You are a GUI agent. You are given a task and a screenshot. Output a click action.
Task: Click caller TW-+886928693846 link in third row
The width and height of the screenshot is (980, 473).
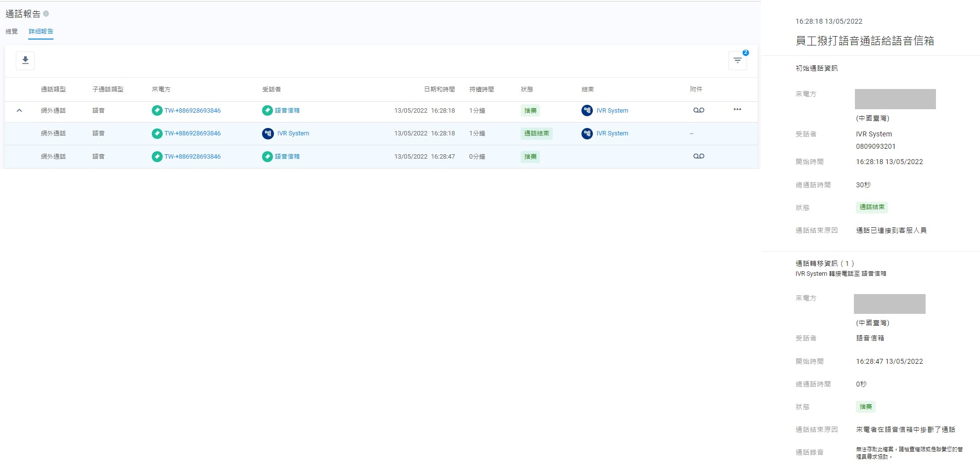(192, 157)
